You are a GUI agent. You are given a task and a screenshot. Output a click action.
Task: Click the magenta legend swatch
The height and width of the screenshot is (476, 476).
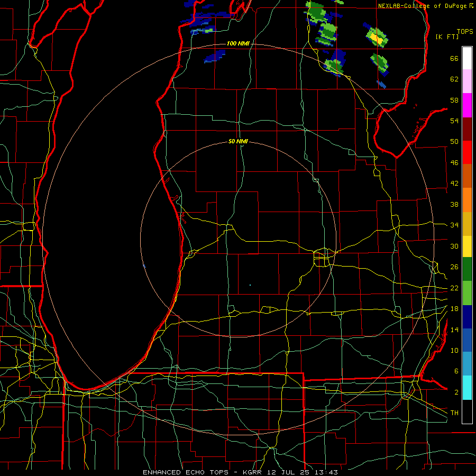coord(467,105)
